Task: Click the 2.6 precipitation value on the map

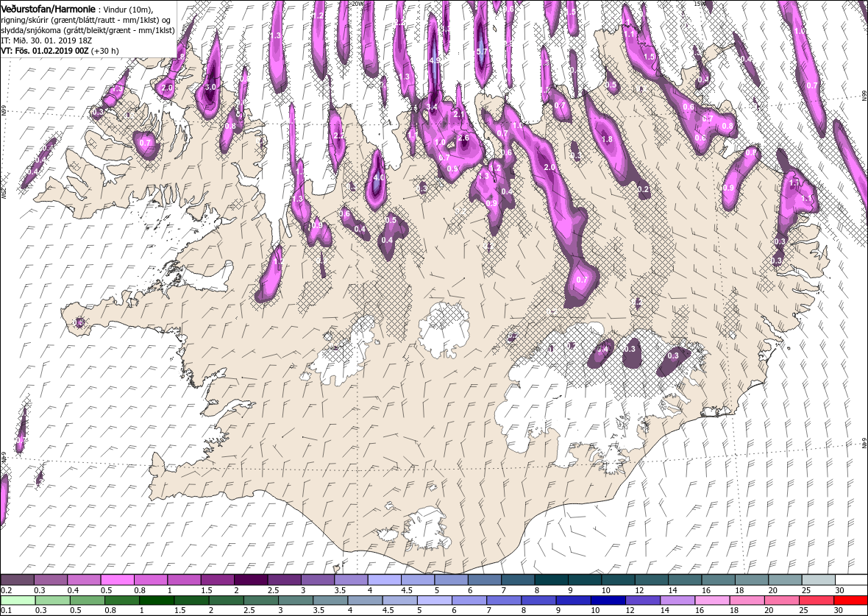Action: pyautogui.click(x=464, y=138)
